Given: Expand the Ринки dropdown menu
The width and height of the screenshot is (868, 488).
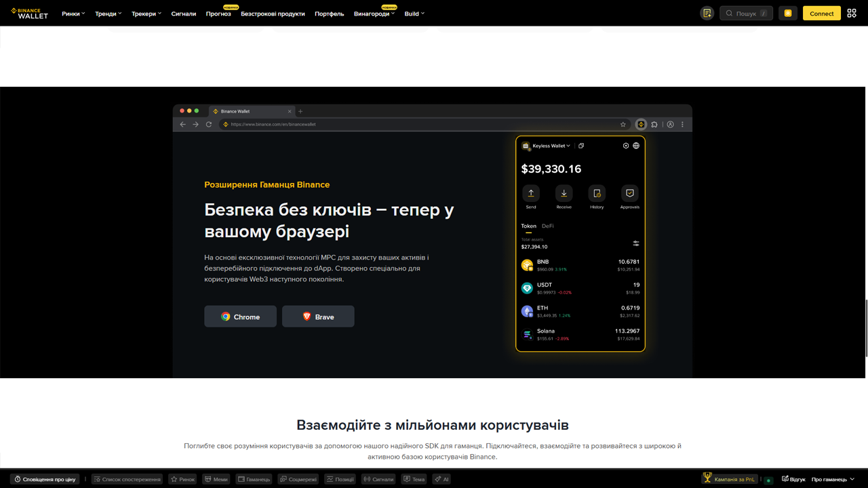Looking at the screenshot, I should (x=73, y=14).
